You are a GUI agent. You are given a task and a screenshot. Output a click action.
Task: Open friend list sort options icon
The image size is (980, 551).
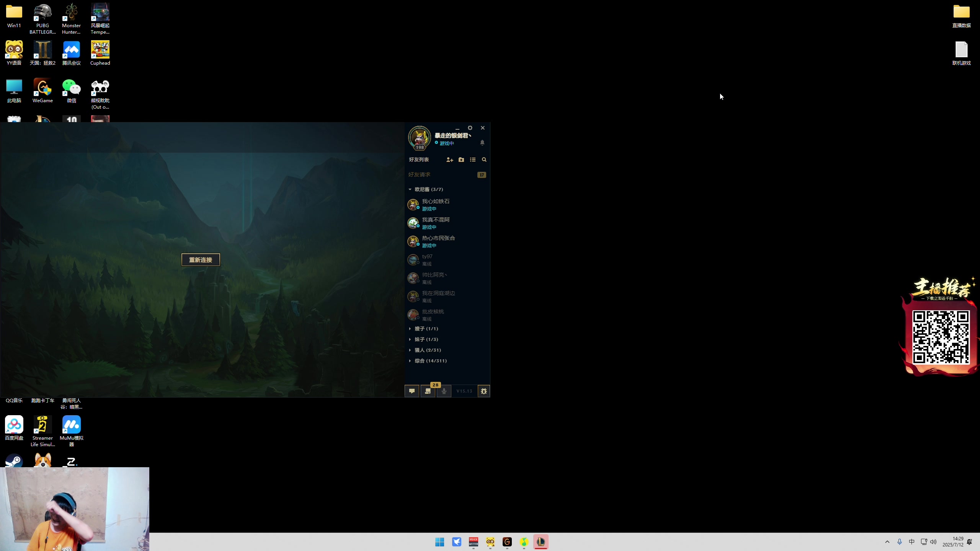tap(473, 160)
